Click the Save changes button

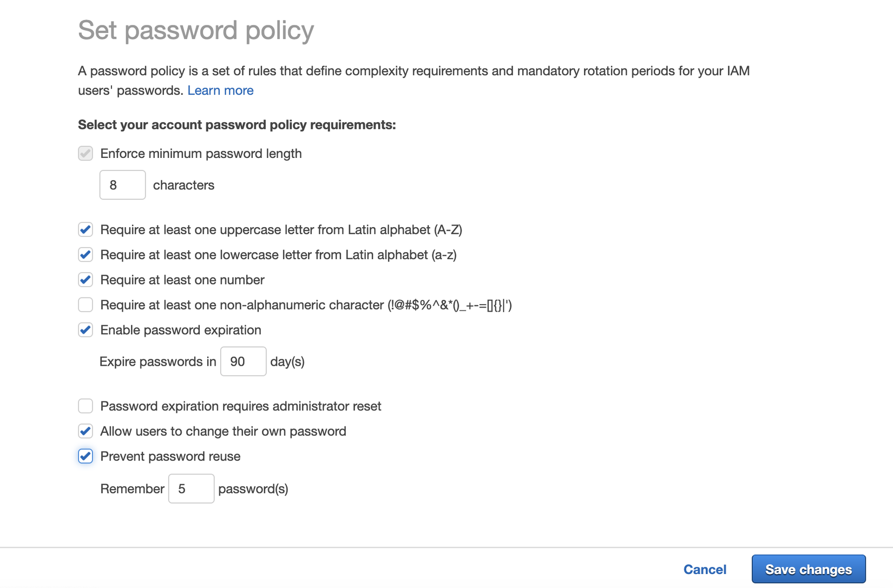pyautogui.click(x=808, y=569)
